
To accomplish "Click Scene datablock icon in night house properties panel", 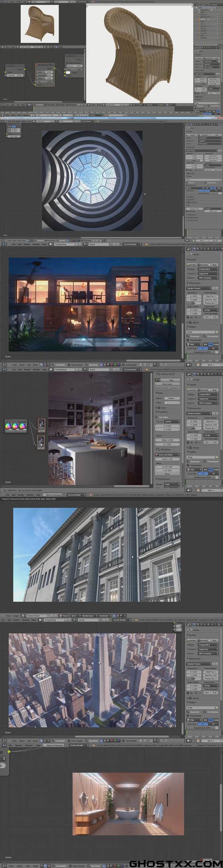I will click(x=192, y=254).
